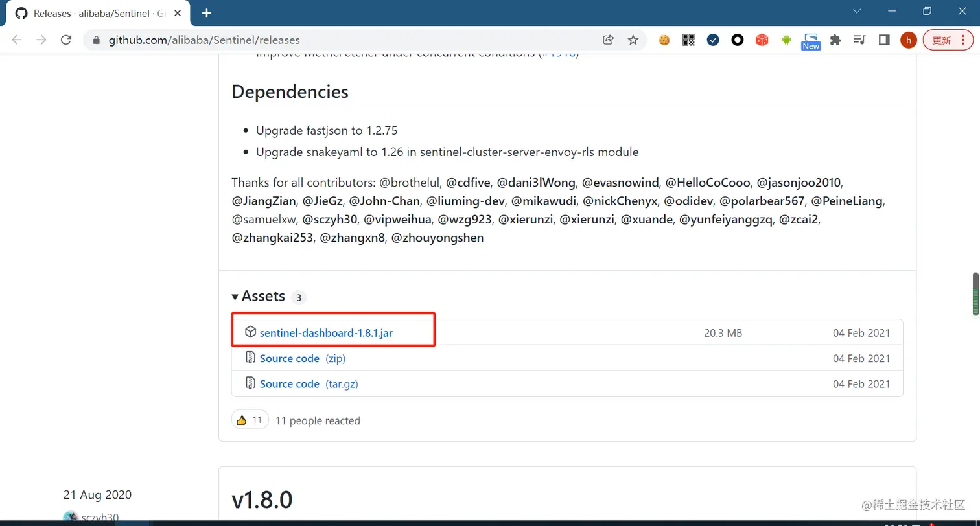Bookmark this page with the star icon
Viewport: 980px width, 526px height.
coord(633,40)
